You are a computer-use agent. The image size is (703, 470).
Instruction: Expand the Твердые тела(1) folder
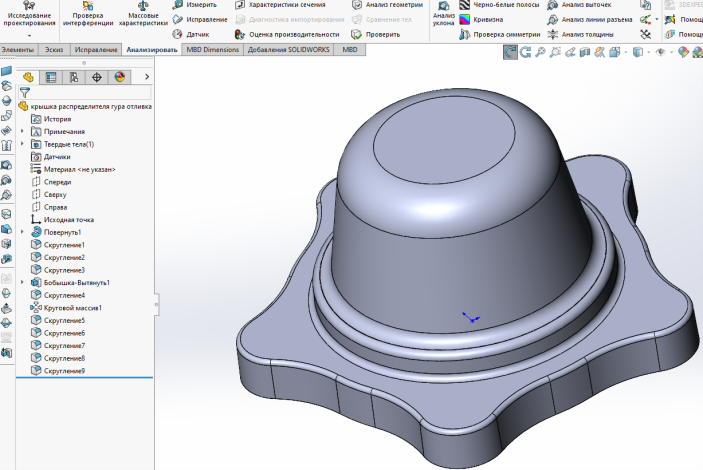coord(22,144)
